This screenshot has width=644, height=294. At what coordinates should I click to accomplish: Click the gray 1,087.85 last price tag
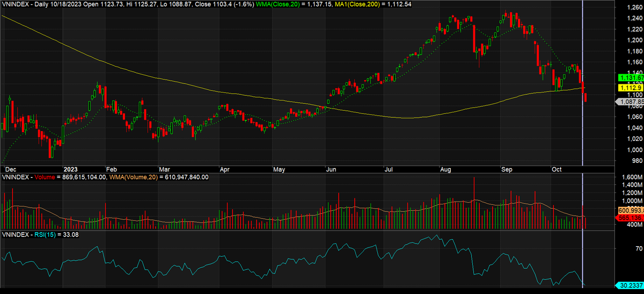[629, 101]
